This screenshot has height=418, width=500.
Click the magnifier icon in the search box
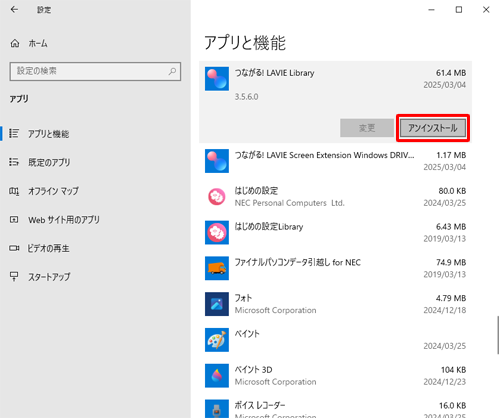tap(172, 71)
